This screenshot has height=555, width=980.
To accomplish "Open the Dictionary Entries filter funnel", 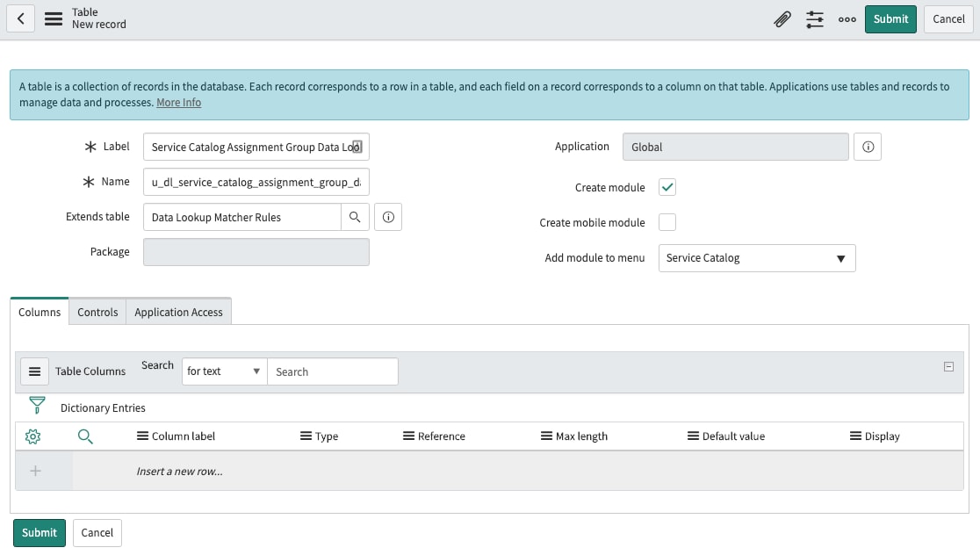I will (x=36, y=406).
